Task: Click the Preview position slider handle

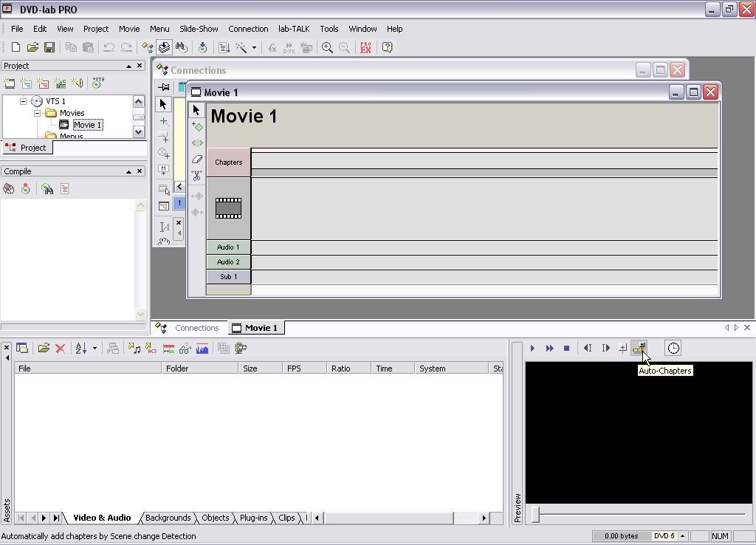Action: (x=536, y=514)
